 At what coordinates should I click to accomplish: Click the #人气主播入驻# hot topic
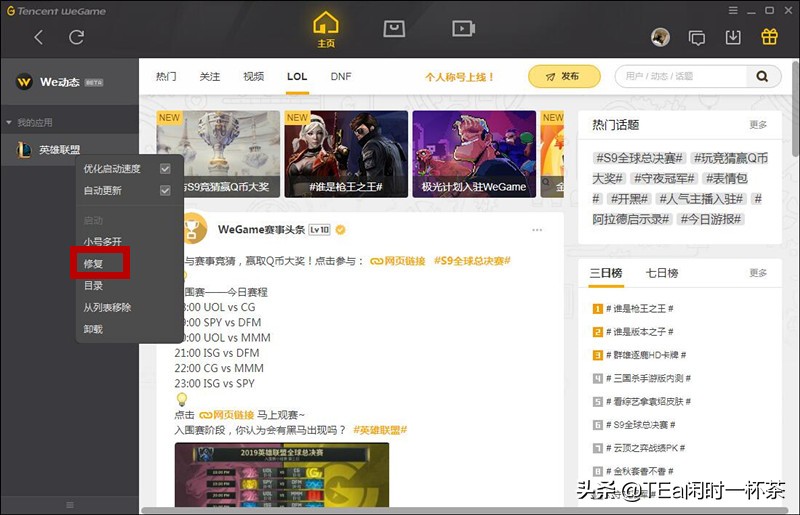pyautogui.click(x=701, y=199)
